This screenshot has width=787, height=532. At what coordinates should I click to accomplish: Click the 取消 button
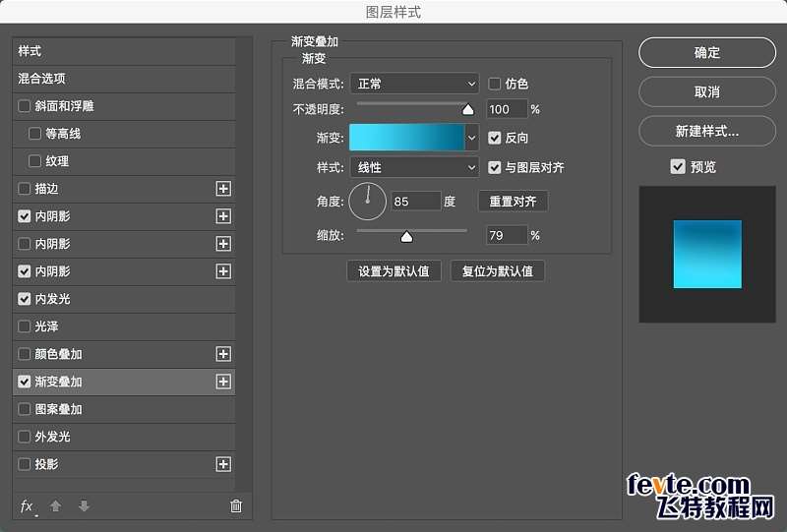(707, 91)
